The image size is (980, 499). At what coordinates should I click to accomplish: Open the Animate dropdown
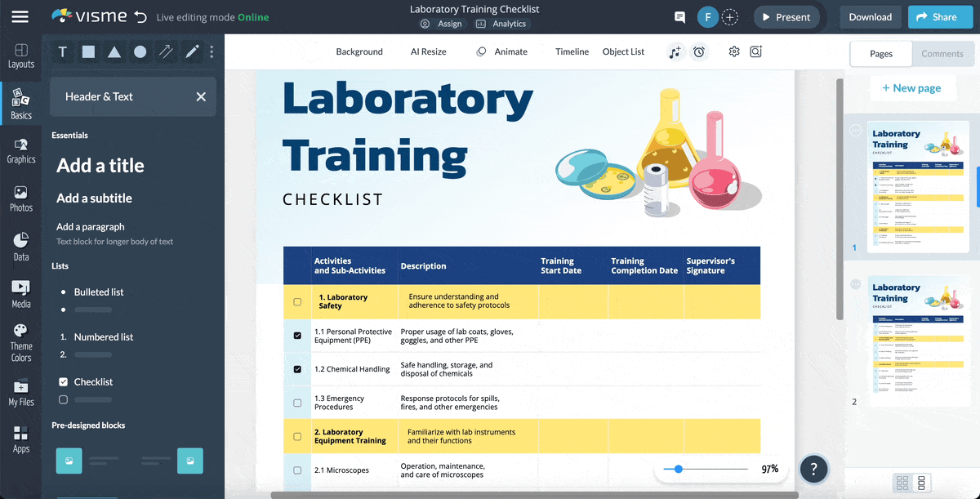[x=506, y=51]
